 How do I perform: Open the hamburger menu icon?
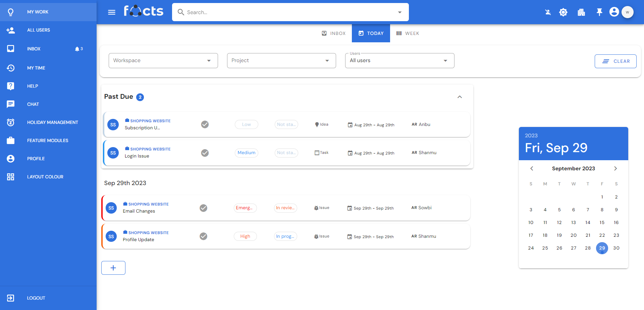pos(112,12)
